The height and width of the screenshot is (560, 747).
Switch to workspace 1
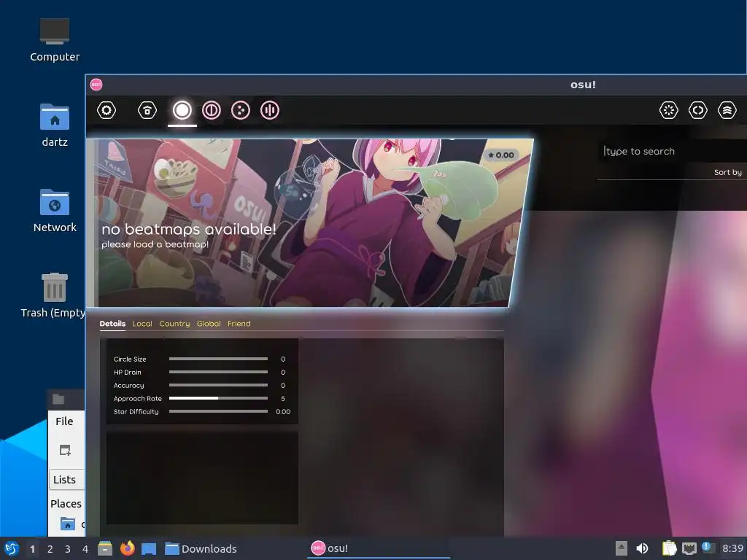(32, 549)
